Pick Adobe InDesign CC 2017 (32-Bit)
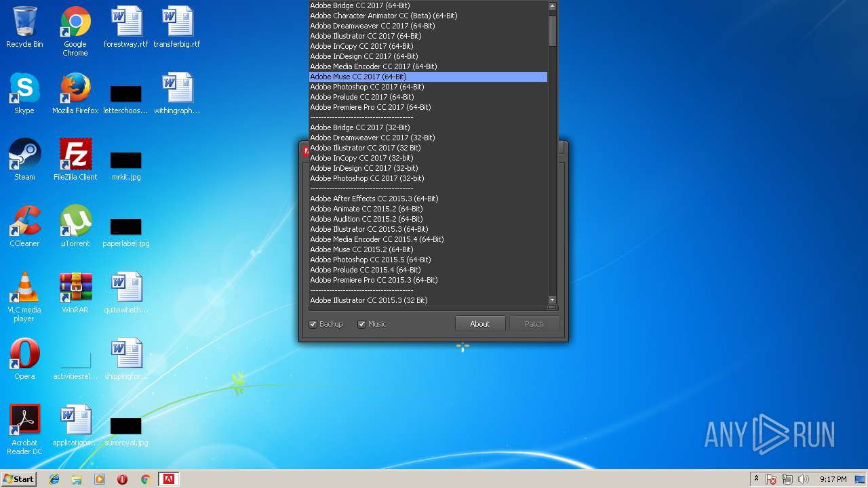This screenshot has height=488, width=868. (x=428, y=168)
